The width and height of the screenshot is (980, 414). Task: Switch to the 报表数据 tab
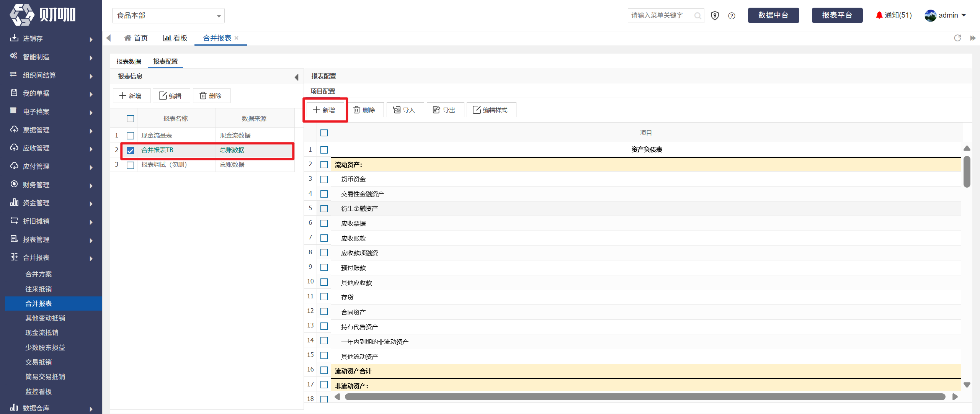pyautogui.click(x=129, y=61)
